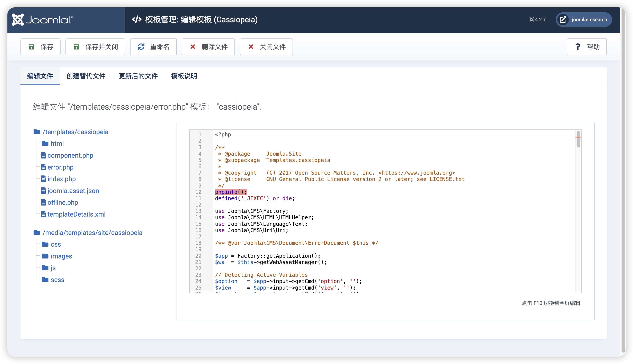Click the disk icon on 保存并关闭 button
This screenshot has width=633, height=364.
coord(76,47)
